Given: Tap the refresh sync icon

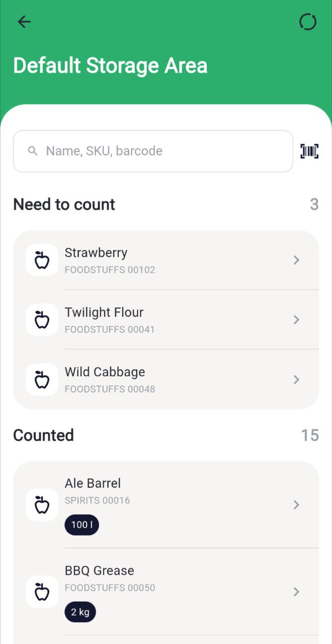Looking at the screenshot, I should click(x=308, y=22).
